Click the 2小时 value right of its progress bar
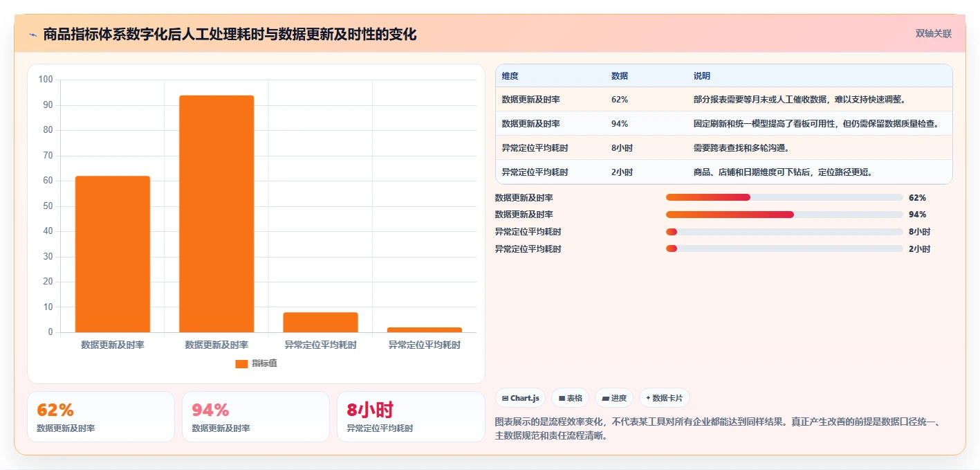Viewport: 980px width, 470px height. click(x=919, y=249)
